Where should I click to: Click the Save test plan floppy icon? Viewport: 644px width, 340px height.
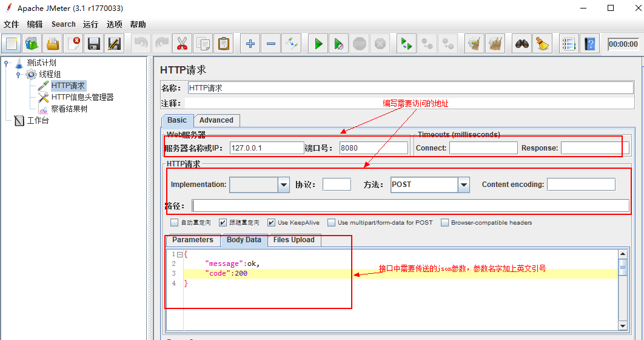(x=93, y=44)
